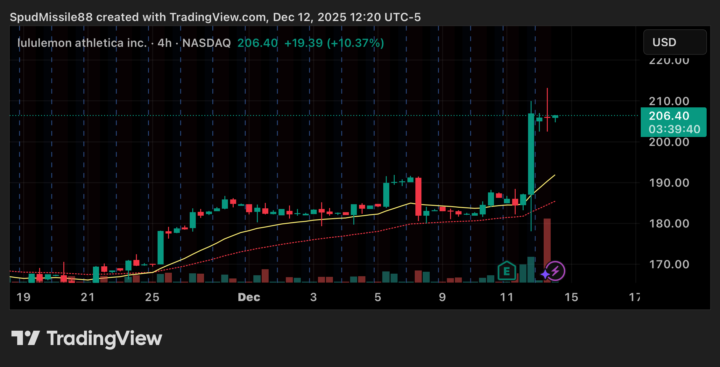Open the USD currency selector
Viewport: 720px width, 367px height.
pos(675,42)
